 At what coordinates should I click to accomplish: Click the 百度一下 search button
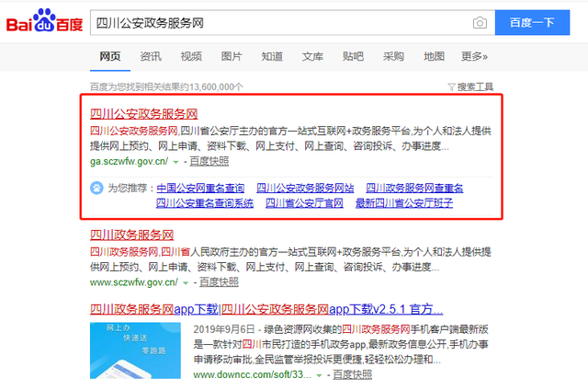tap(532, 22)
